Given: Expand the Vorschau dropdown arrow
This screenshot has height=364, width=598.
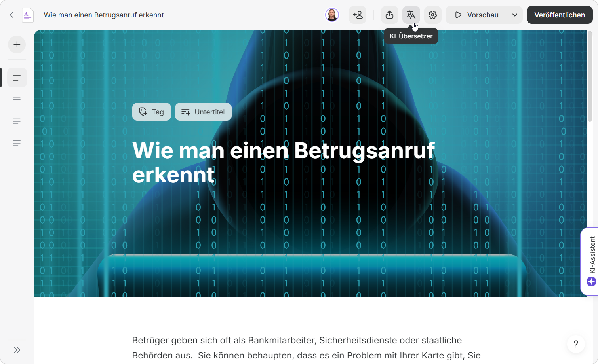Looking at the screenshot, I should [514, 15].
